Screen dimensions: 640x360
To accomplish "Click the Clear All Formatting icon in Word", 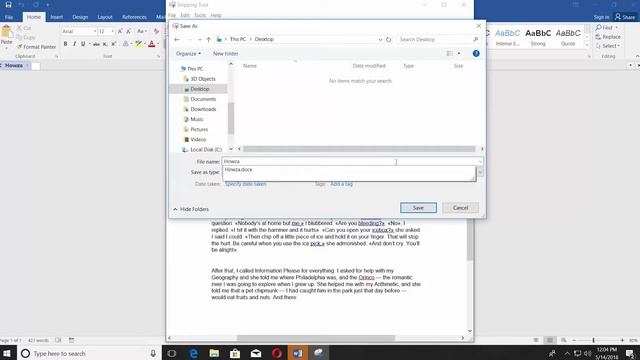I will point(156,31).
